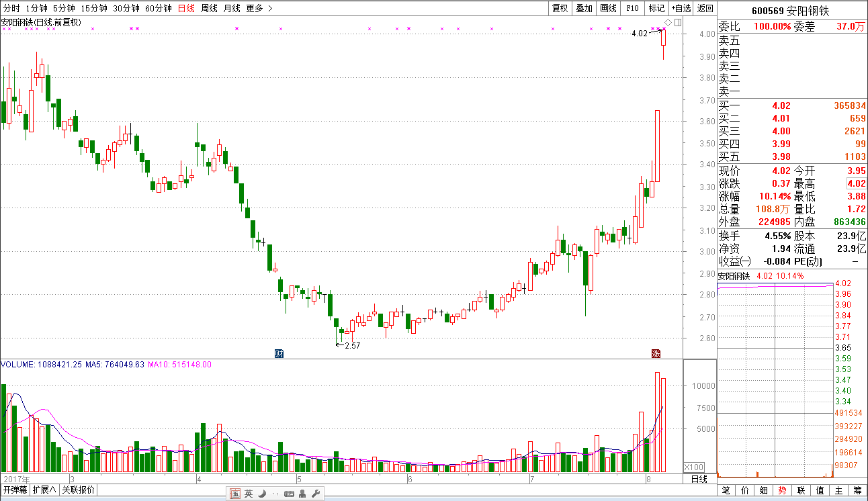Click the stock title 600569 安阳钢铁

792,11
